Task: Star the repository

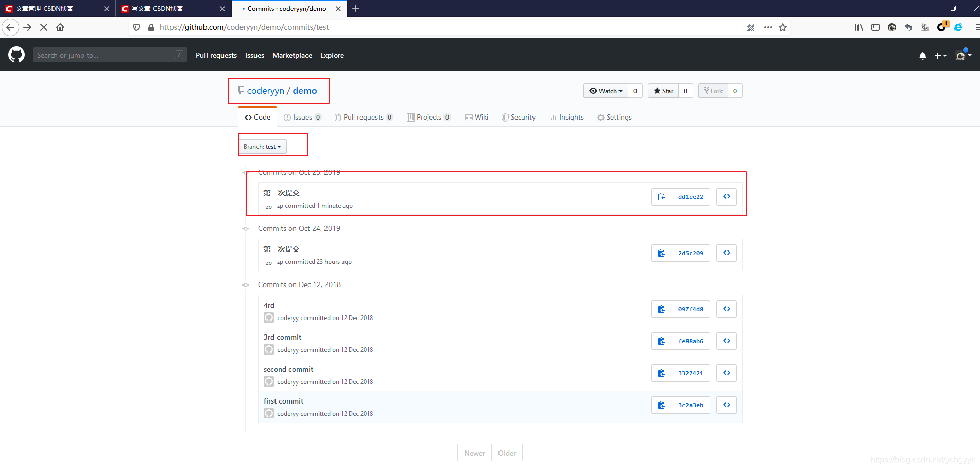Action: [663, 91]
